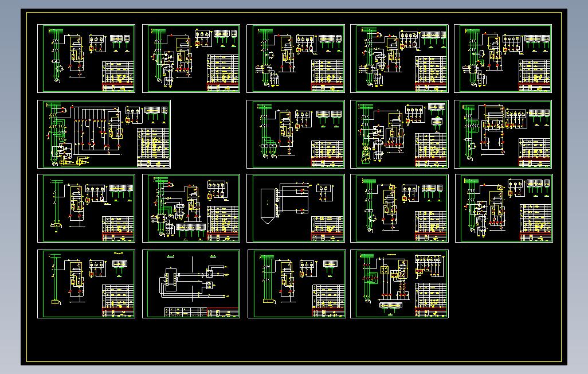Select the bottom-row white wiring sheet with bottom title strip

tap(191, 284)
